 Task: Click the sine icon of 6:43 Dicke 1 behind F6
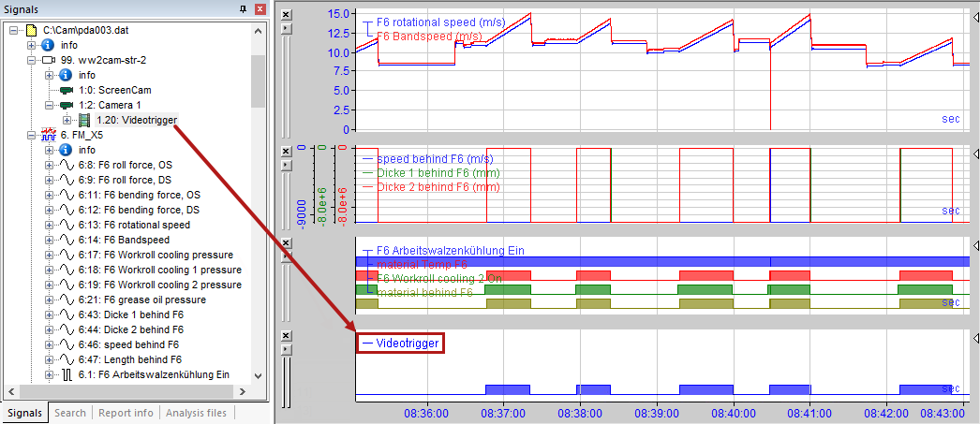point(67,314)
